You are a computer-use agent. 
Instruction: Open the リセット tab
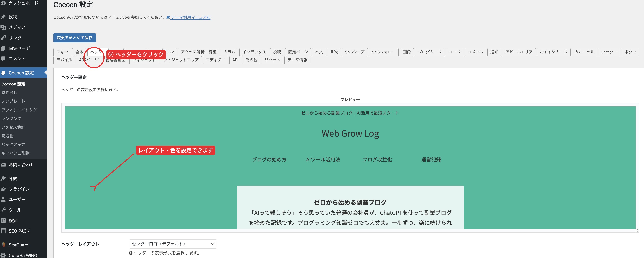pyautogui.click(x=272, y=60)
